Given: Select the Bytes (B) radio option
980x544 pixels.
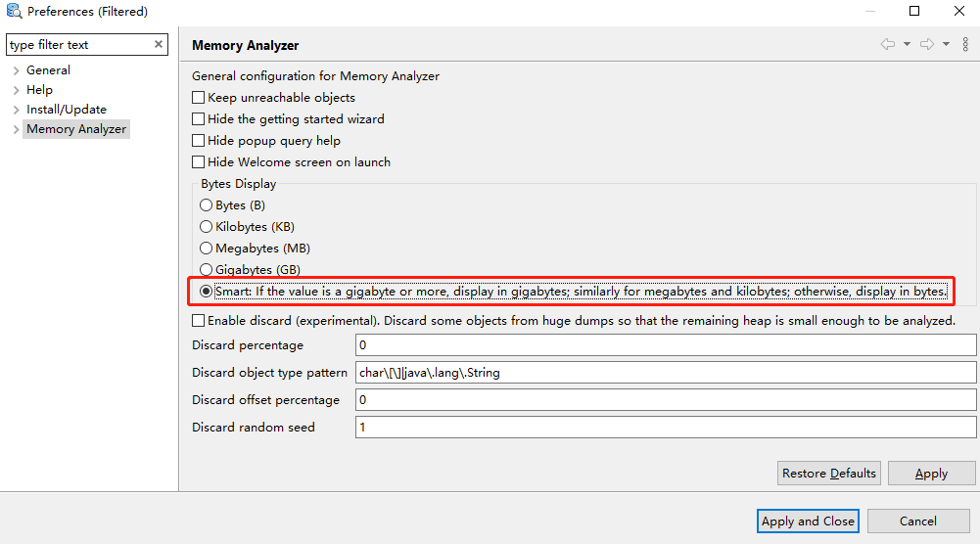Looking at the screenshot, I should pos(206,204).
